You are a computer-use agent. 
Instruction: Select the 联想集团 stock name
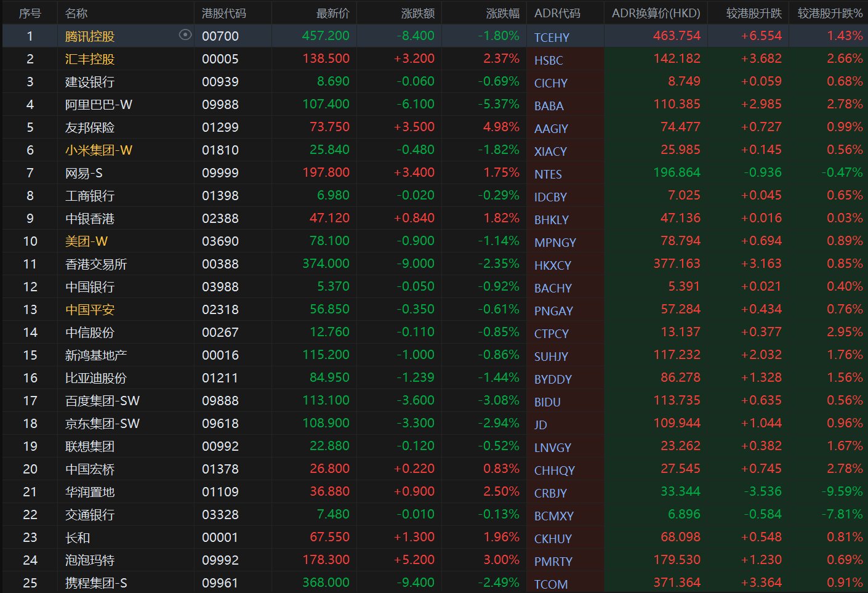(x=90, y=446)
